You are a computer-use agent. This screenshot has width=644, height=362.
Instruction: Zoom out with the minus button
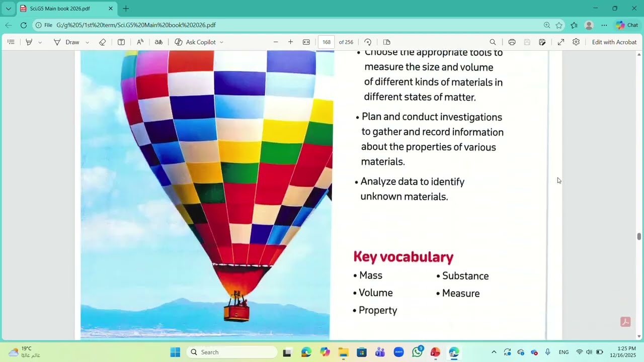click(x=276, y=42)
